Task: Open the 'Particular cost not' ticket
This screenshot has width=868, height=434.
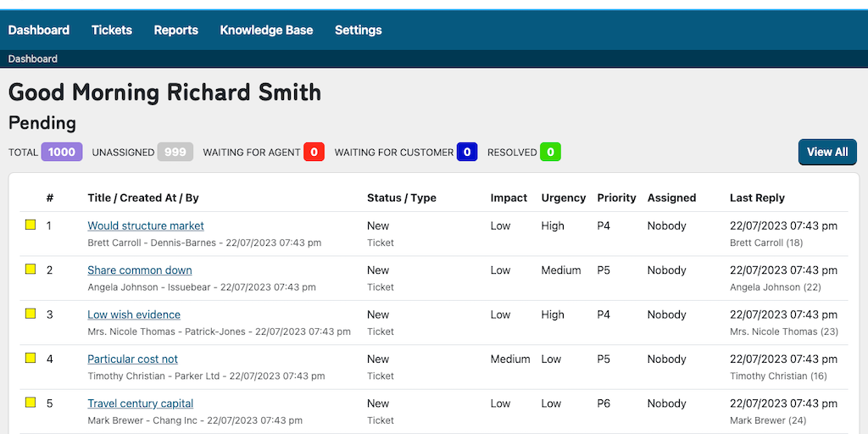Action: (133, 359)
